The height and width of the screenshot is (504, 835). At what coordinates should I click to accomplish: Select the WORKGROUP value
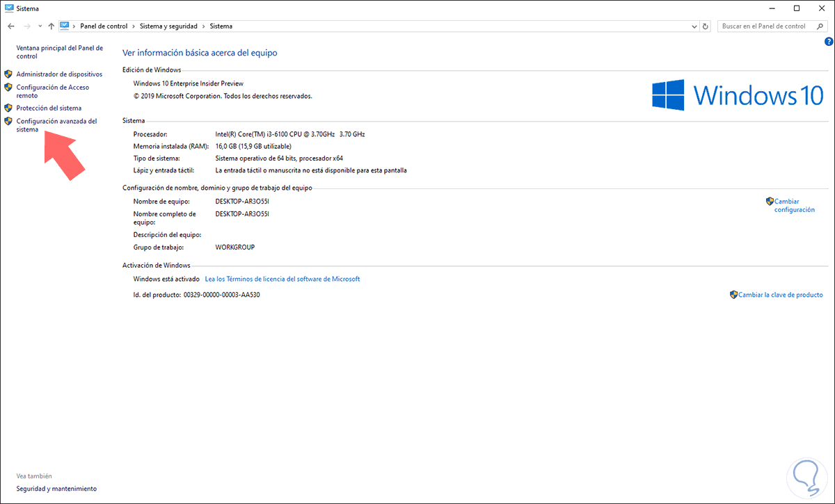pyautogui.click(x=235, y=247)
